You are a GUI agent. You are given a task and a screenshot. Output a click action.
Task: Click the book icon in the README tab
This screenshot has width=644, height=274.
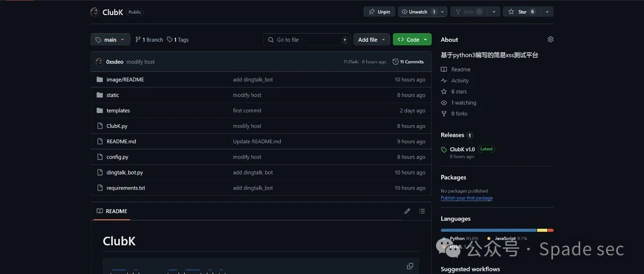coord(100,211)
